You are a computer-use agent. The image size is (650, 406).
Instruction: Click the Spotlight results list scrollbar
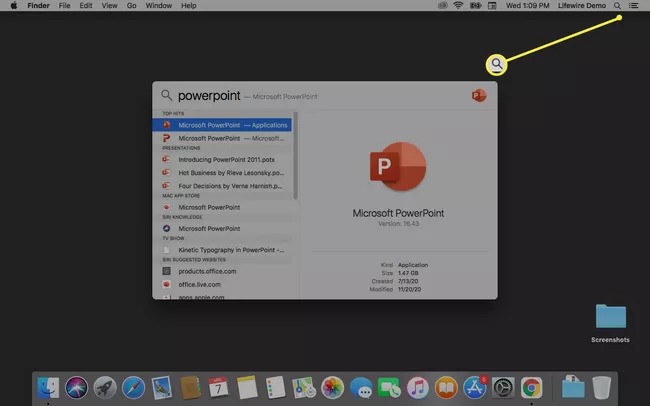click(295, 156)
